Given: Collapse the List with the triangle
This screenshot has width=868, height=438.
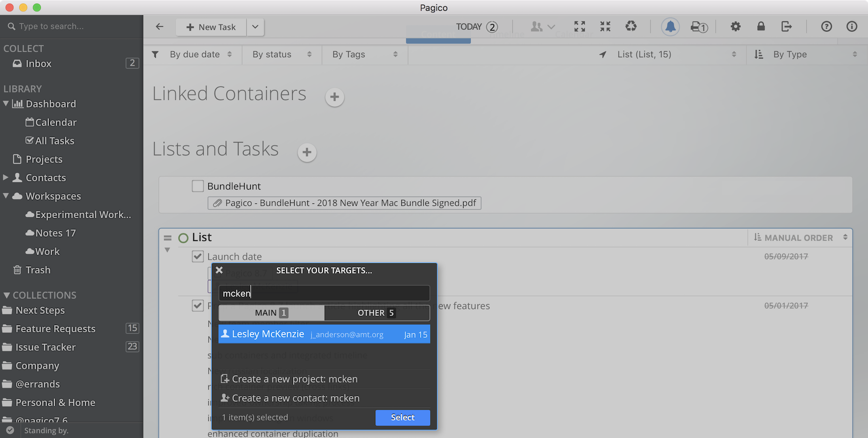Looking at the screenshot, I should 167,250.
